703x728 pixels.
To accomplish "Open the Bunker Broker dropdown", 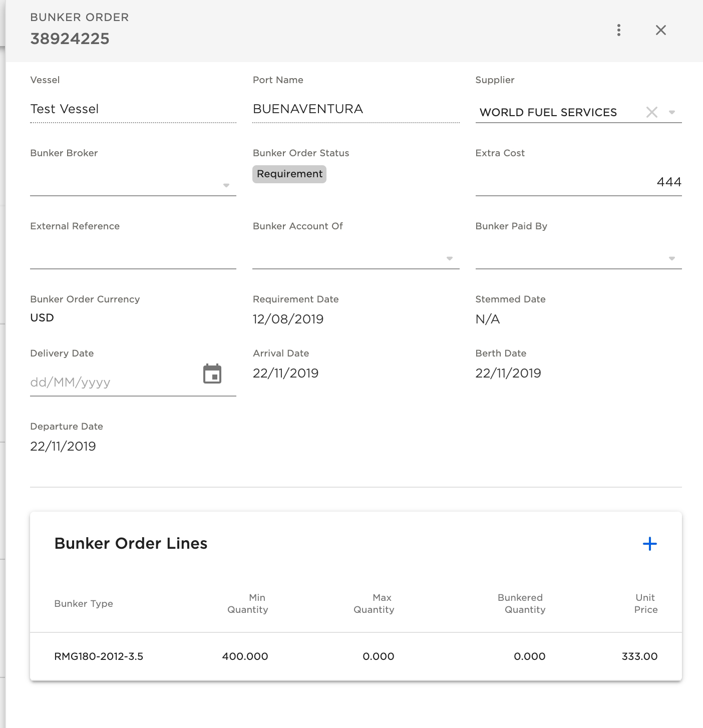I will tap(226, 185).
